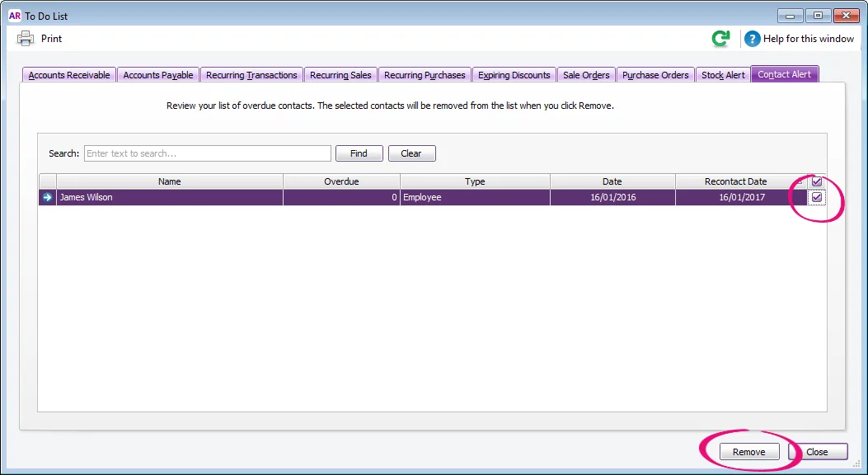The height and width of the screenshot is (475, 868).
Task: Remove the selected contacts
Action: click(749, 452)
